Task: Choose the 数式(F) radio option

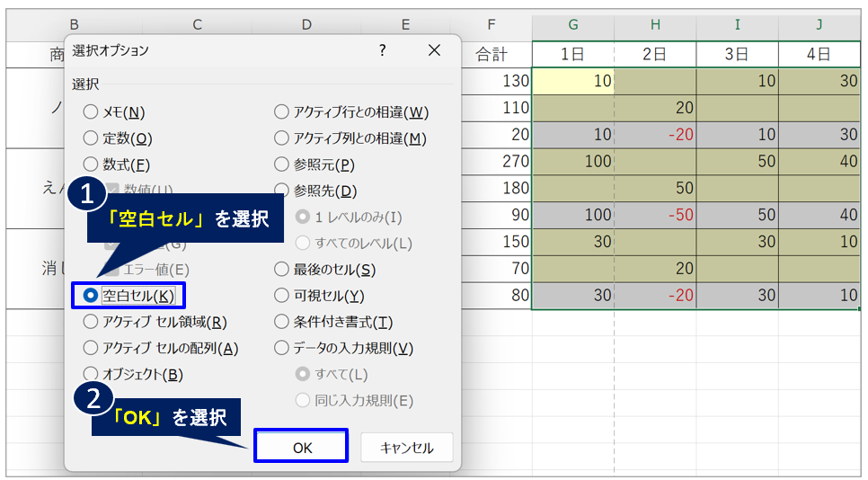Action: click(x=91, y=164)
